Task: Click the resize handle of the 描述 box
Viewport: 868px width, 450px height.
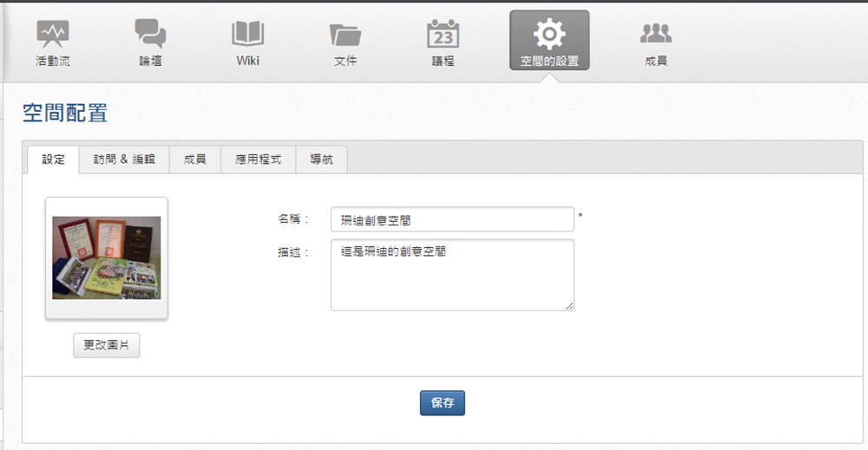Action: click(x=569, y=306)
